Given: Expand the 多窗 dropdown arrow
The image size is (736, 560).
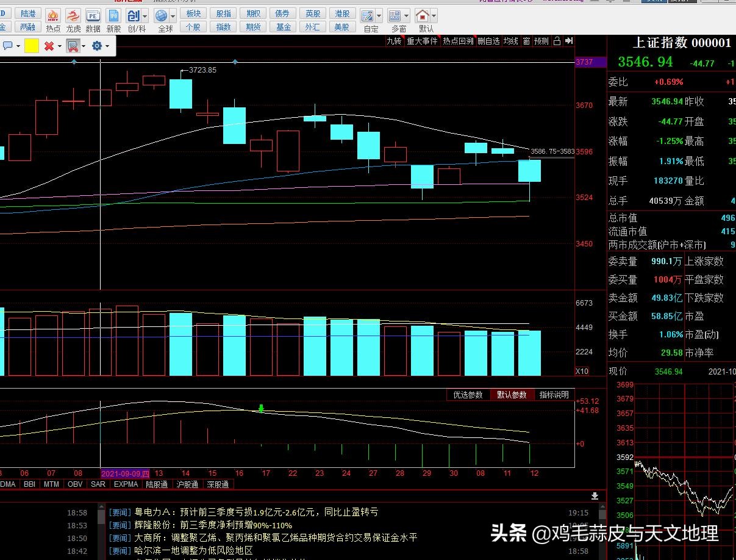Looking at the screenshot, I should click(407, 16).
